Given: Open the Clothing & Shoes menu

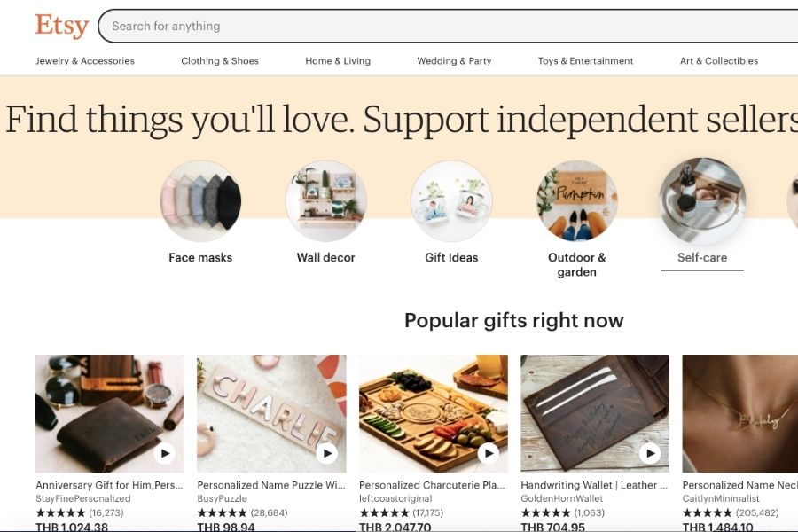Looking at the screenshot, I should pos(220,61).
